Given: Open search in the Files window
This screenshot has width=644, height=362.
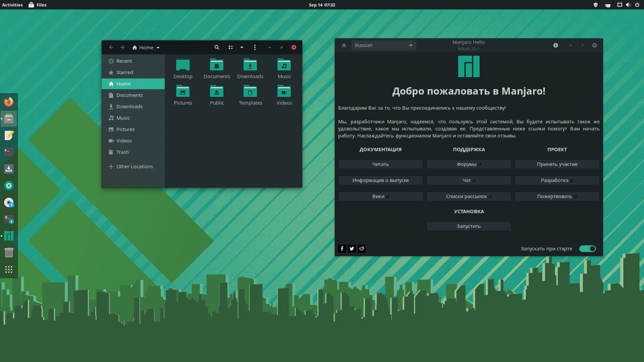Looking at the screenshot, I should 217,47.
